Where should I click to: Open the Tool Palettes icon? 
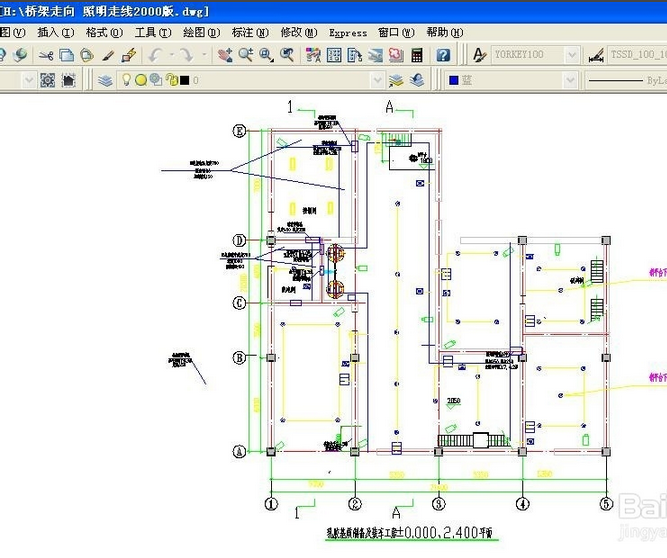coord(355,55)
